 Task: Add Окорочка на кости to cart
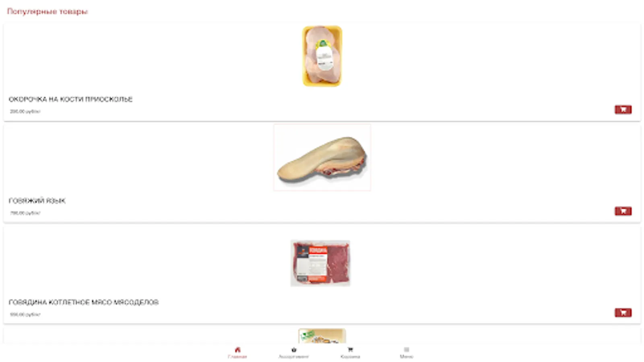[x=623, y=109]
